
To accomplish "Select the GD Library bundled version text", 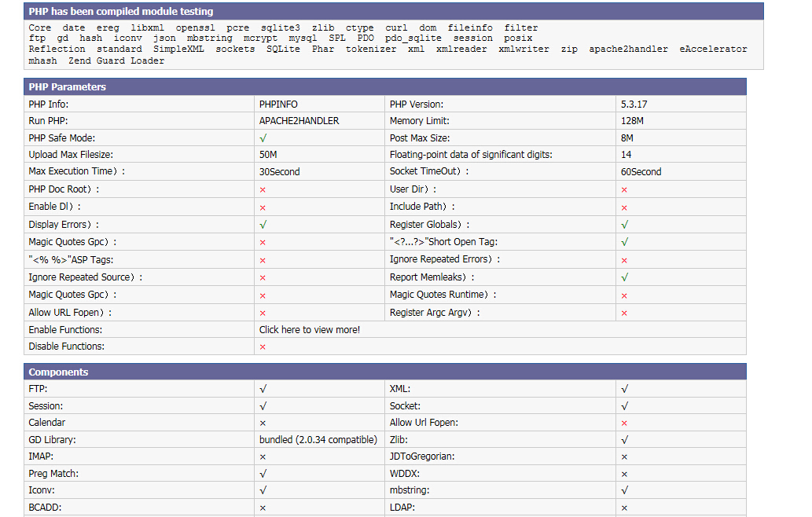I will (x=318, y=440).
